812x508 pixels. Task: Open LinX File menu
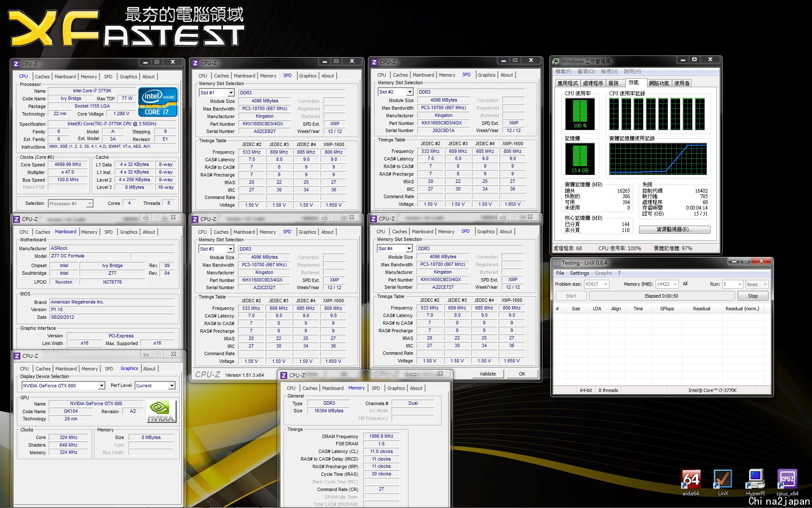point(560,273)
